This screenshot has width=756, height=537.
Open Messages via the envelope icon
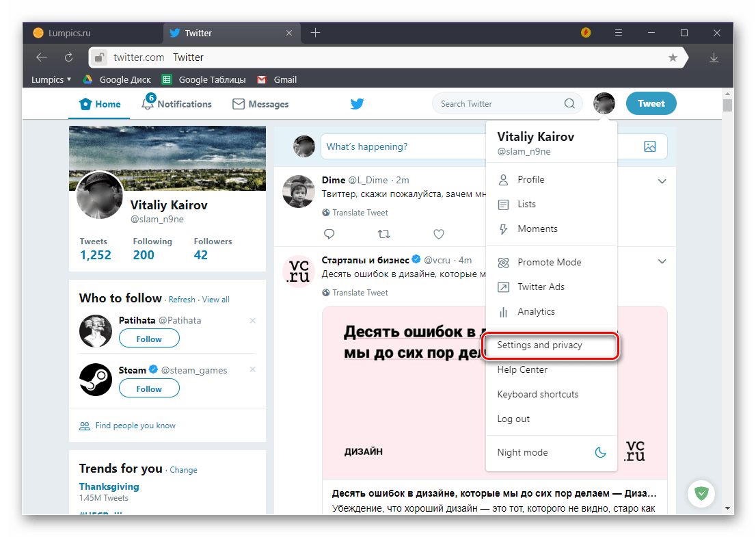(x=238, y=103)
